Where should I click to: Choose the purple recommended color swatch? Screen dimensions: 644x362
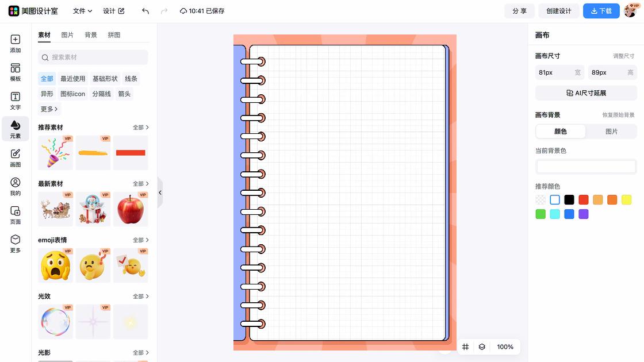pos(584,214)
